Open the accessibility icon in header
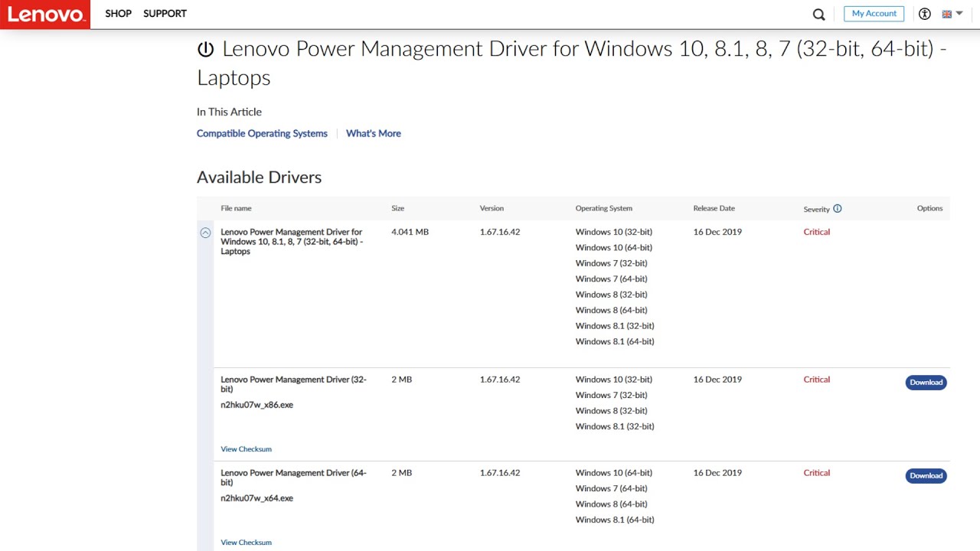 pos(925,14)
